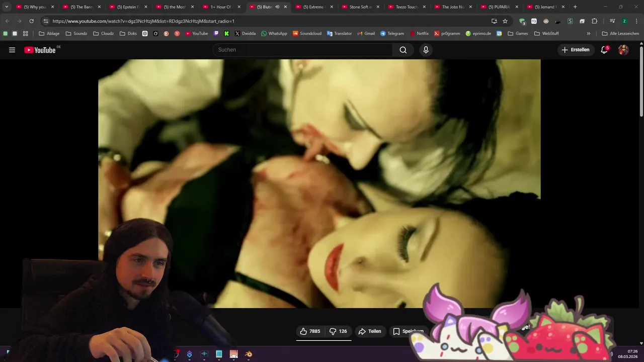Show more bookmarks chevron
Screen dimensions: 644x362
pyautogui.click(x=589, y=34)
